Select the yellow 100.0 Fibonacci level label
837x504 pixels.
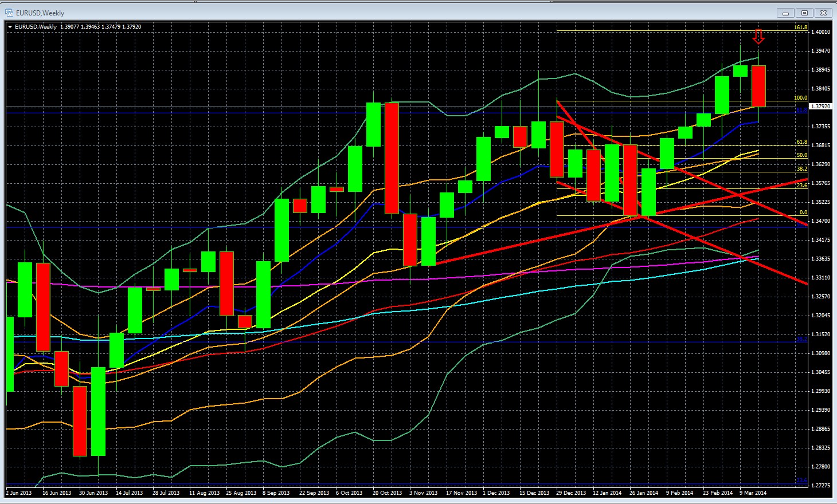tap(800, 98)
